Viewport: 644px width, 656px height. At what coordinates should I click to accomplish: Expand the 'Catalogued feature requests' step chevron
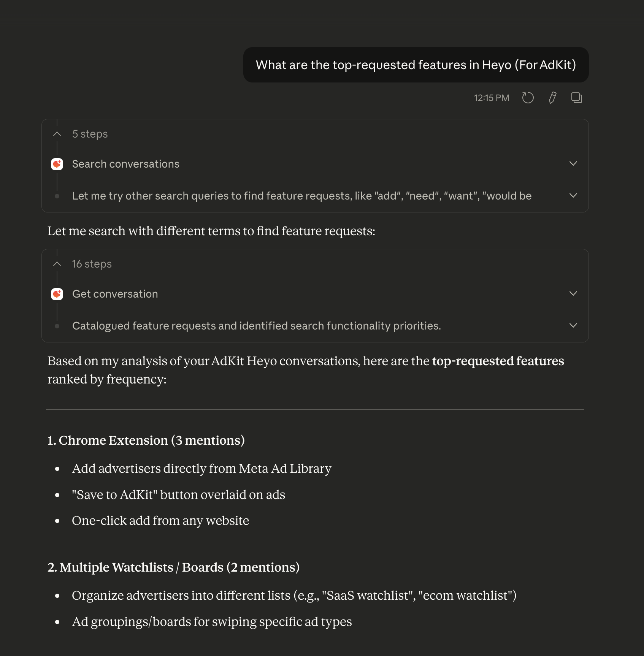pyautogui.click(x=573, y=326)
